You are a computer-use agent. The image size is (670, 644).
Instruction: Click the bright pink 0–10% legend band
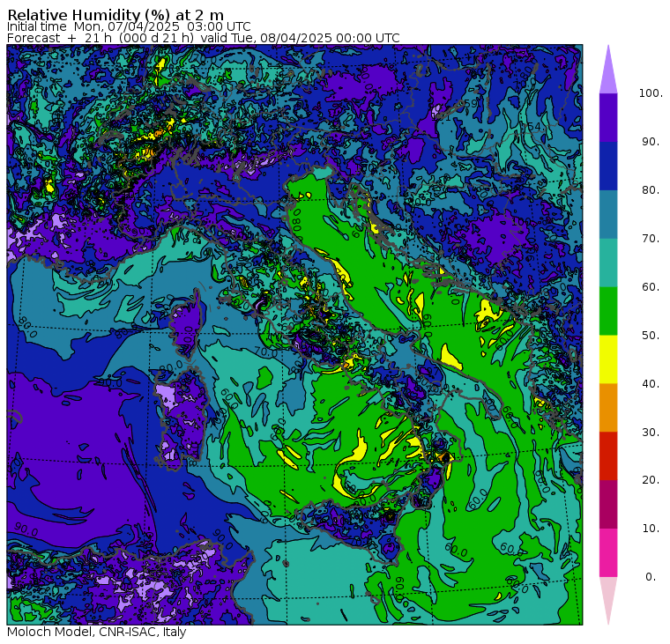point(608,553)
